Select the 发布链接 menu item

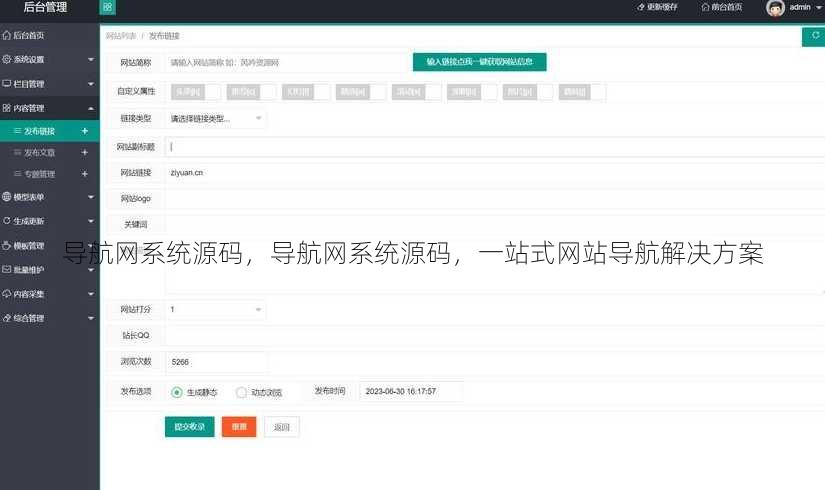(49, 131)
